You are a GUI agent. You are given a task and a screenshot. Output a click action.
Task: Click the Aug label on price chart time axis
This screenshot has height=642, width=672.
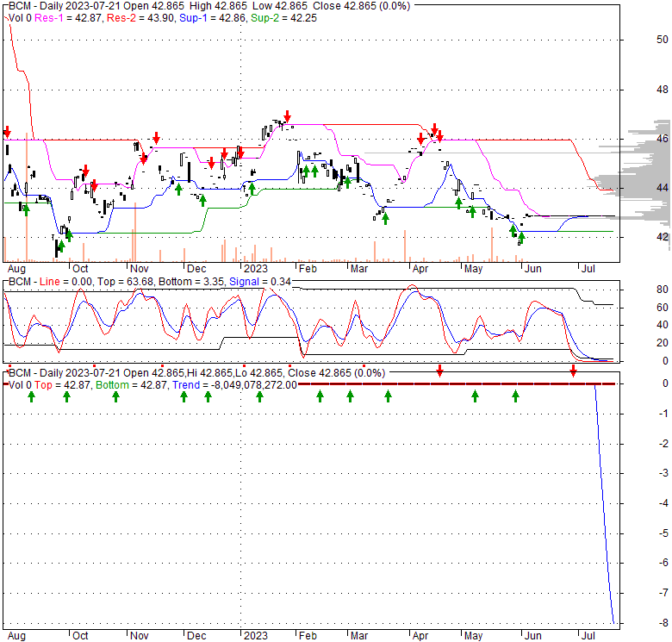coord(16,269)
